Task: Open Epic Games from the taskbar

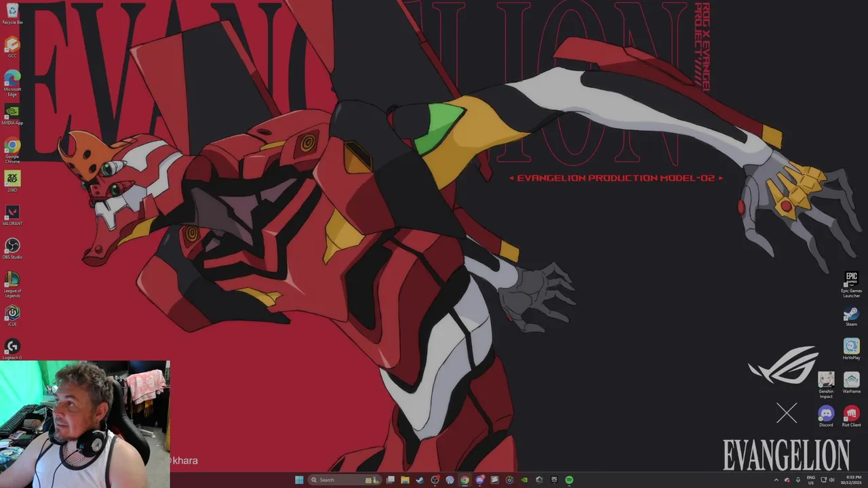Action: point(554,480)
